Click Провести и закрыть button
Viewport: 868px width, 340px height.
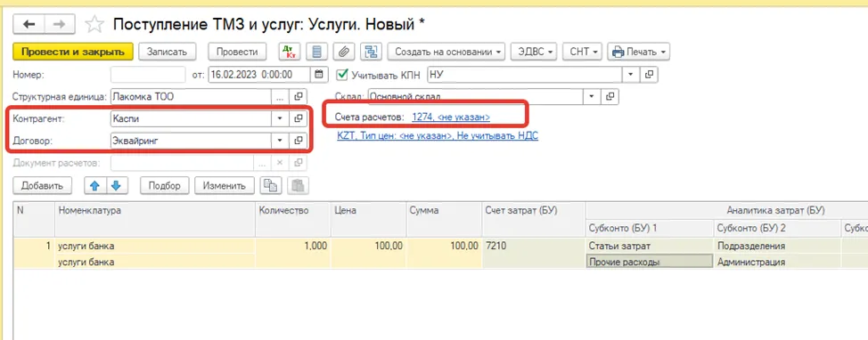coord(72,52)
